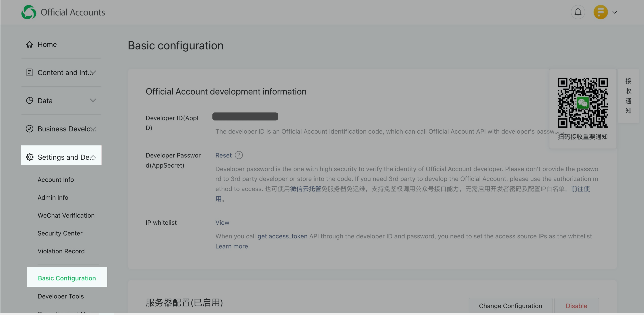The height and width of the screenshot is (315, 644).
Task: Open the get access_token link
Action: [282, 236]
